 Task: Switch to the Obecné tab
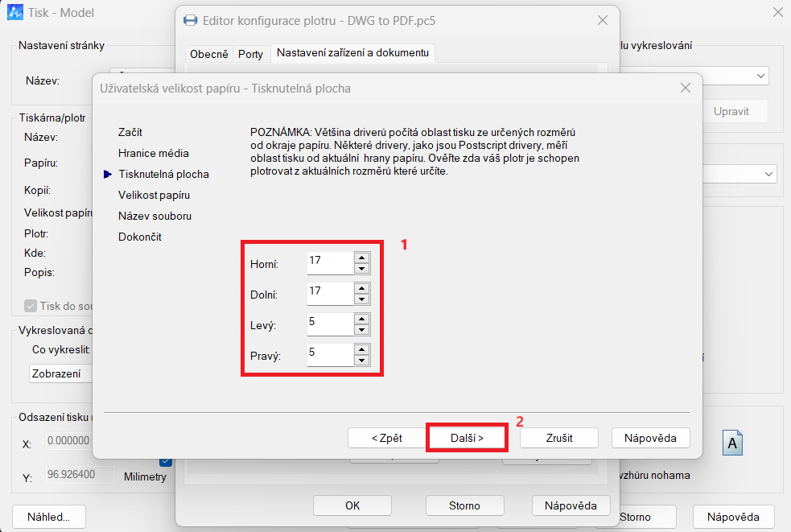pyautogui.click(x=209, y=54)
